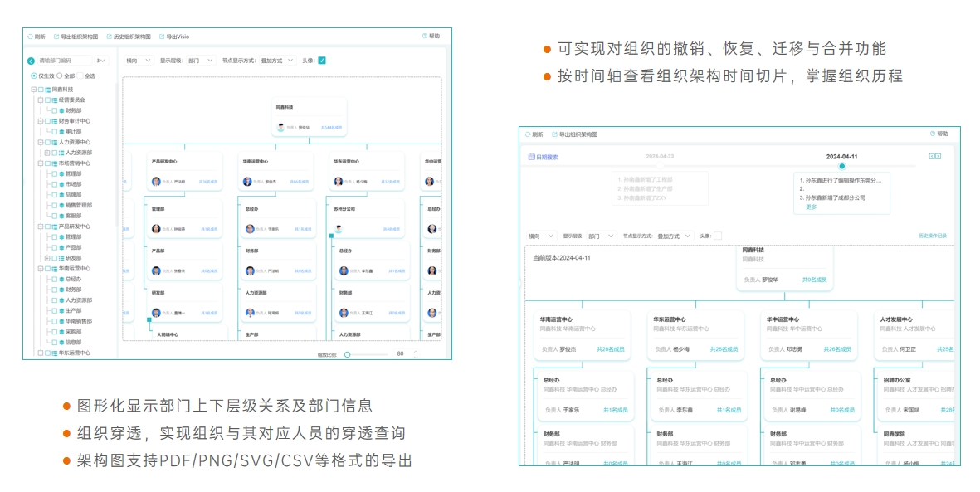
Task: Tick the checkbox beside 审计部 in the tree
Action: [x=55, y=131]
